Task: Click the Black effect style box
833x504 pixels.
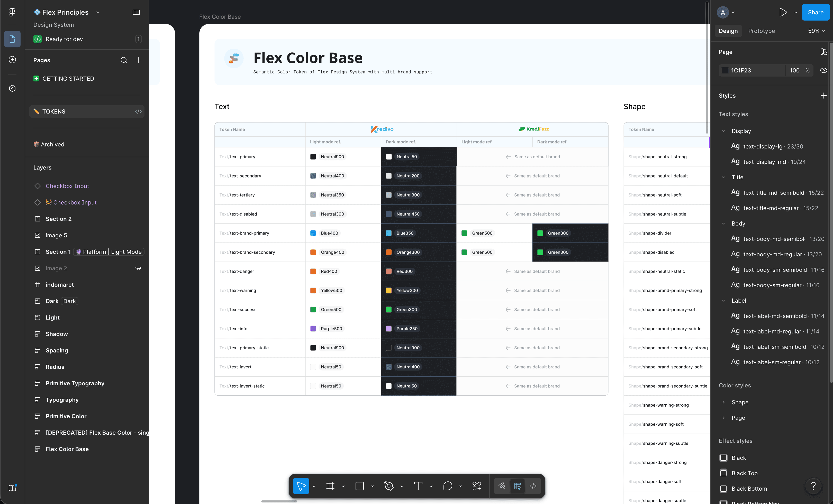Action: [723, 458]
